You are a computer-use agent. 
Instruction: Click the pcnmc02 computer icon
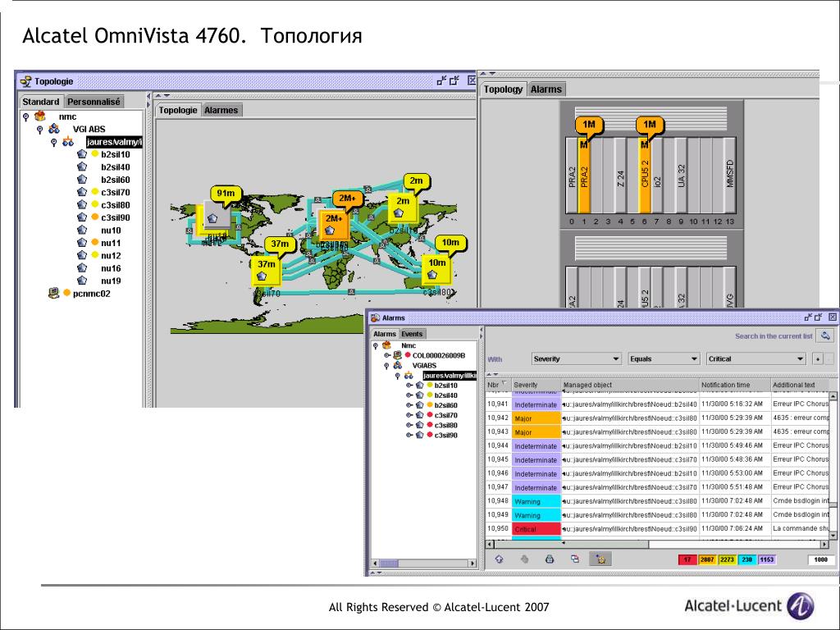[x=53, y=293]
